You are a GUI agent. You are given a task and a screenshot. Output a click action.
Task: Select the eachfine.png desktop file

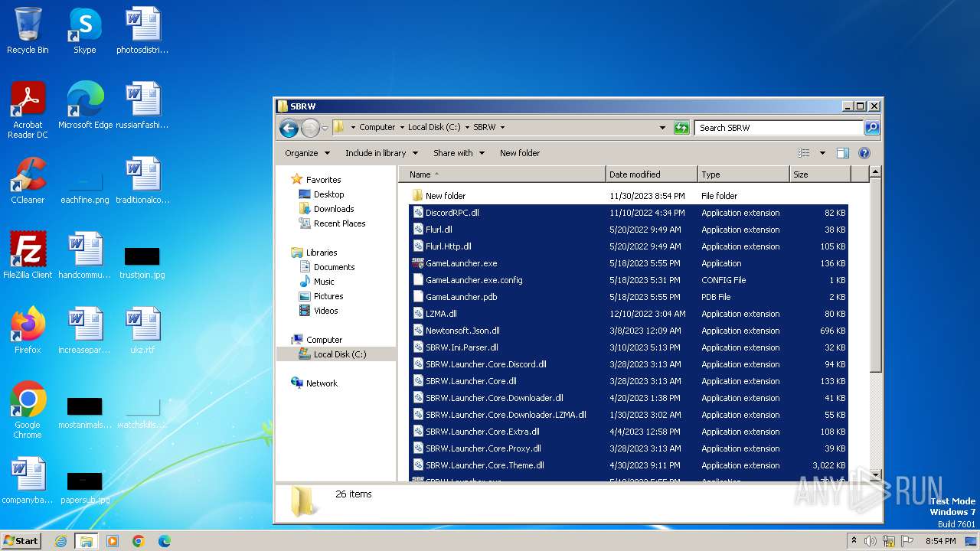pyautogui.click(x=85, y=188)
